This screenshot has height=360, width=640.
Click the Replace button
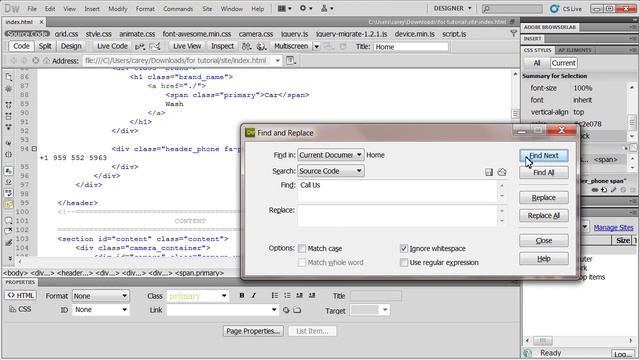pyautogui.click(x=544, y=198)
